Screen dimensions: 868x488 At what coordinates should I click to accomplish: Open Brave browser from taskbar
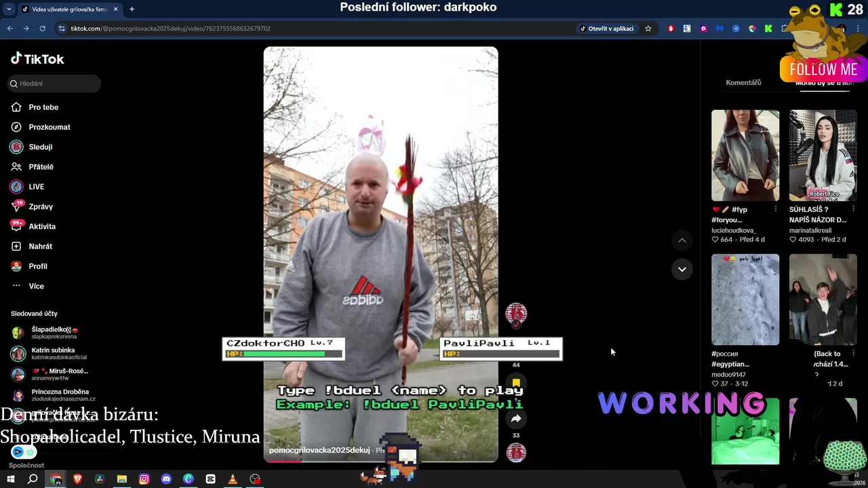77,479
